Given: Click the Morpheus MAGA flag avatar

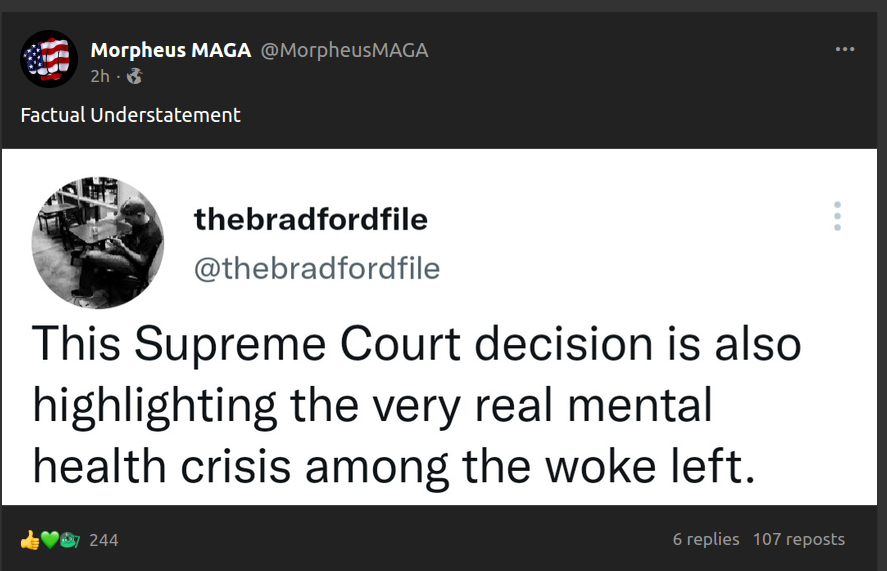Looking at the screenshot, I should (49, 59).
